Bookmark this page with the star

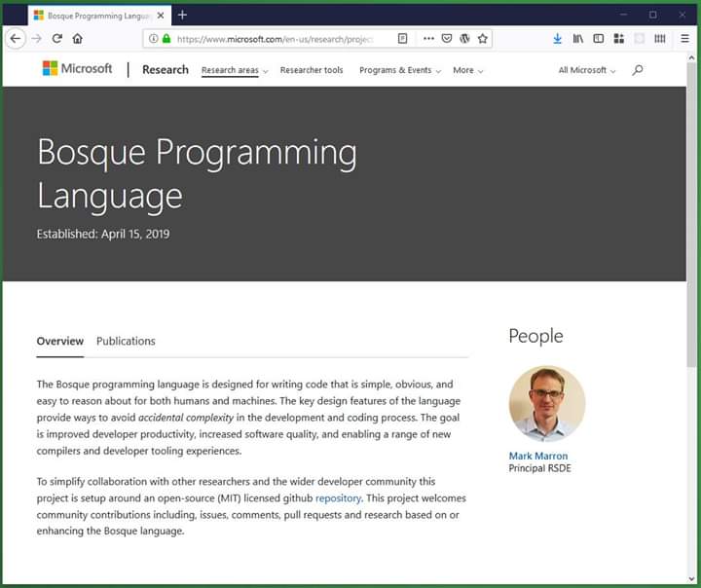[x=482, y=39]
